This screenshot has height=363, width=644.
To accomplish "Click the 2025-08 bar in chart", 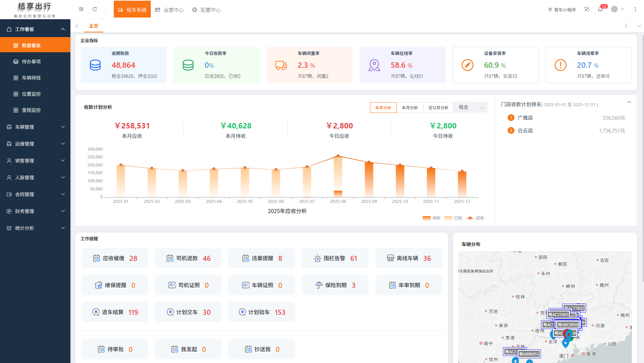I will click(338, 176).
